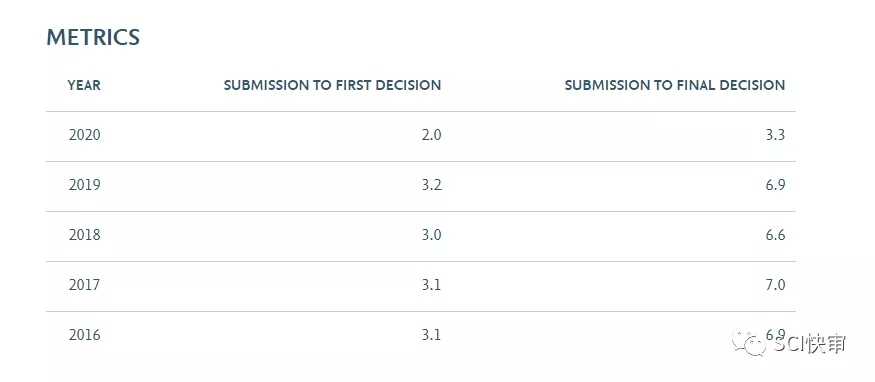875x382 pixels.
Task: Click the 3.2 first decision value
Action: [x=431, y=185]
